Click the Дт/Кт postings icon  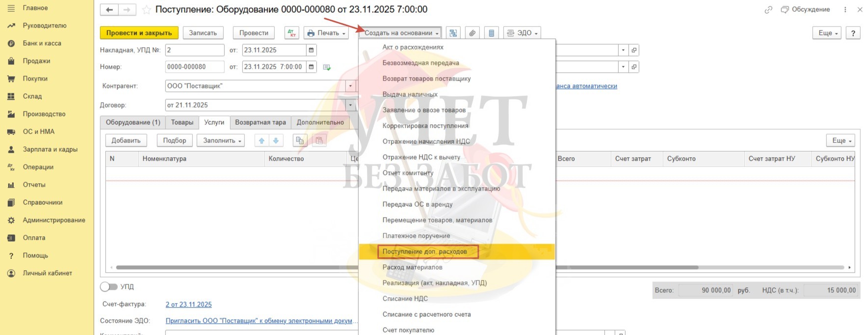coord(292,33)
